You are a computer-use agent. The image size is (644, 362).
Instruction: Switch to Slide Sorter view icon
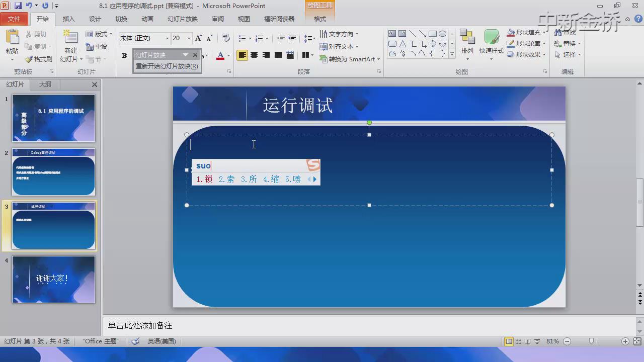pos(518,341)
